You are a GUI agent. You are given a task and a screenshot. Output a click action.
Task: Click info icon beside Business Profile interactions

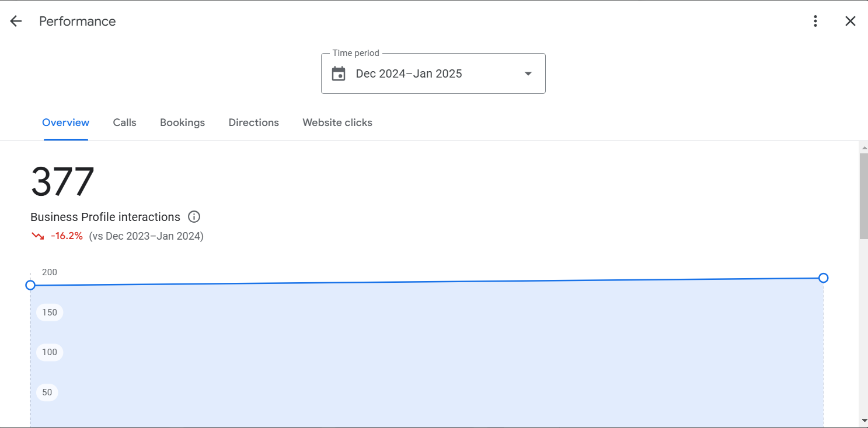(194, 217)
